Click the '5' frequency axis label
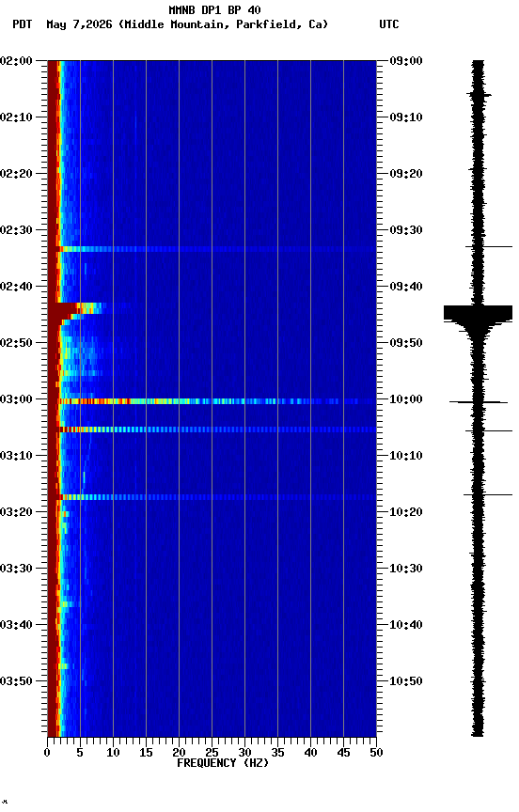This screenshot has height=812, width=519. tap(80, 753)
